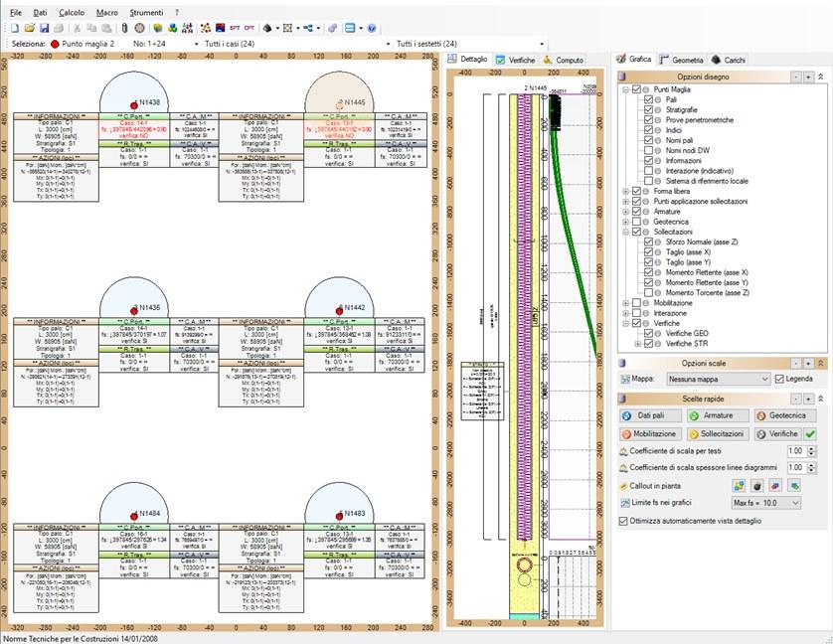The width and height of the screenshot is (833, 644).
Task: Enable the Nomi nodi DW checkbox
Action: 649,149
